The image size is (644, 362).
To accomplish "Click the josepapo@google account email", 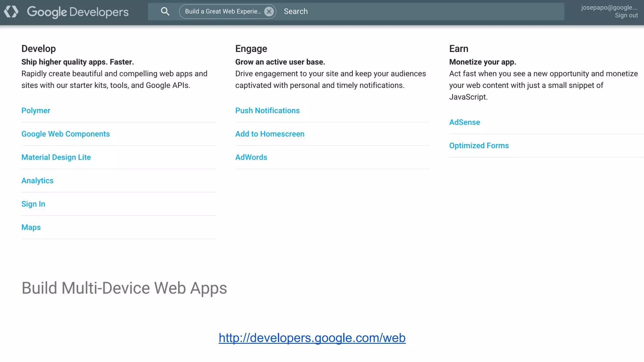I will tap(609, 8).
